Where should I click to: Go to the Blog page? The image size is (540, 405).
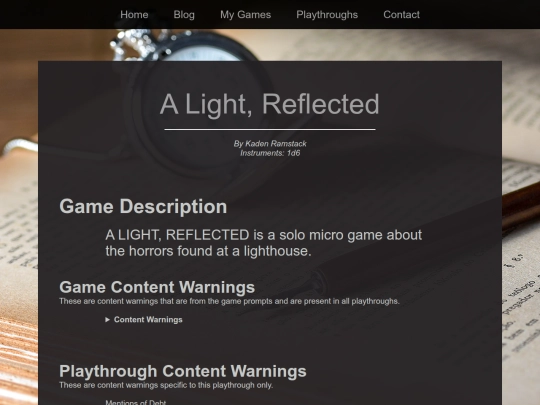[184, 14]
